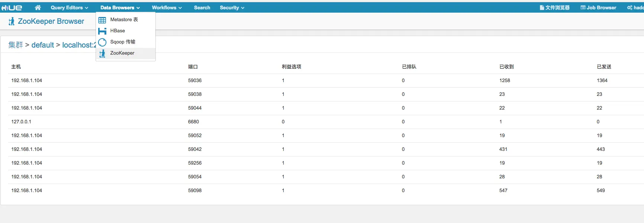The height and width of the screenshot is (223, 644).
Task: Click host 192.168.1.104 in port 59098 row
Action: click(x=26, y=191)
